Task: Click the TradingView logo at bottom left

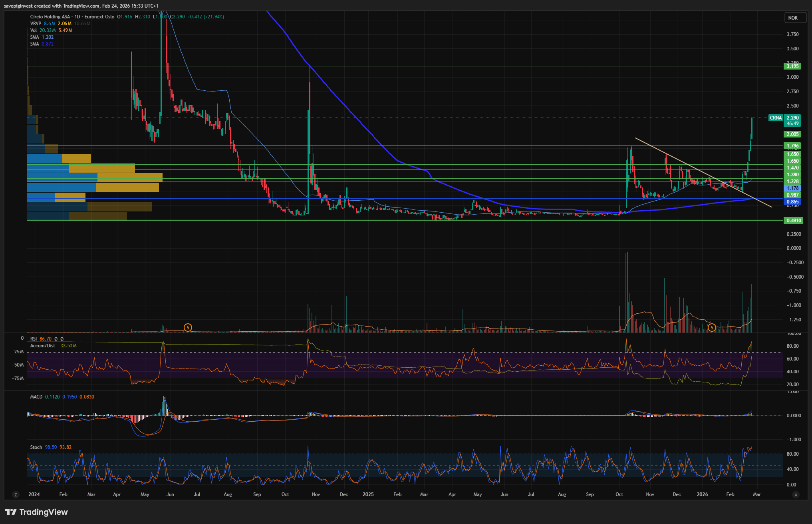Action: coord(36,512)
